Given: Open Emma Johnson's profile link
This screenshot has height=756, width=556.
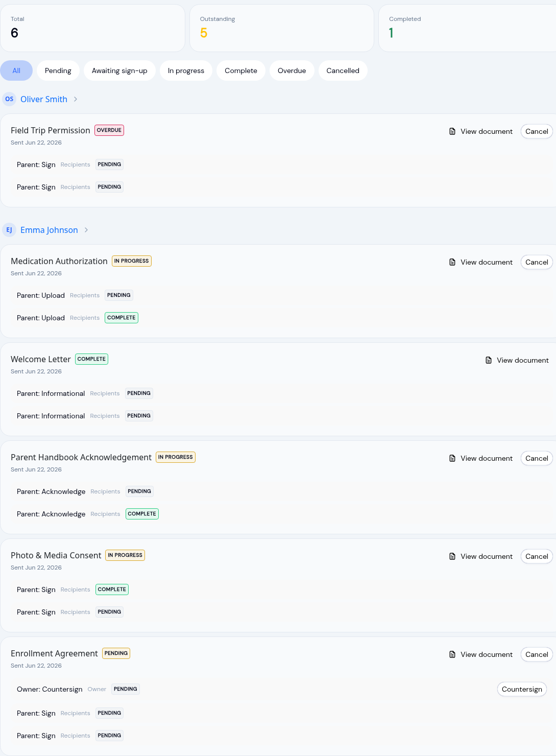Looking at the screenshot, I should pos(49,230).
